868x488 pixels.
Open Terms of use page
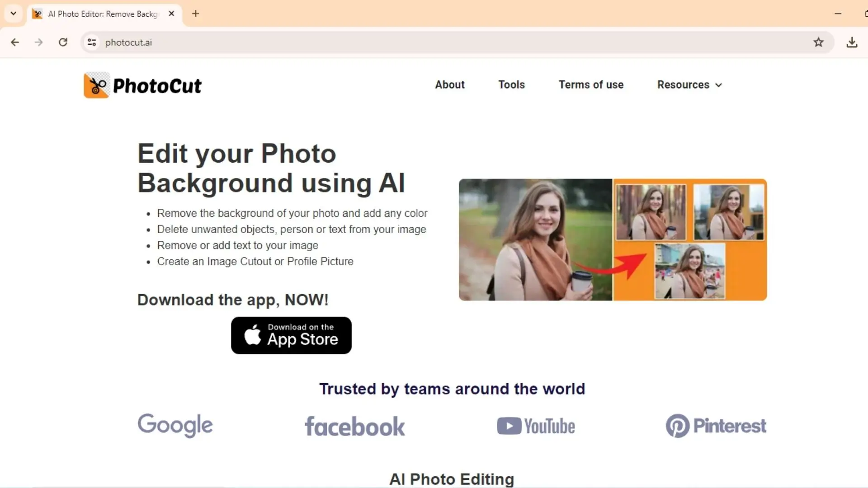pyautogui.click(x=591, y=84)
